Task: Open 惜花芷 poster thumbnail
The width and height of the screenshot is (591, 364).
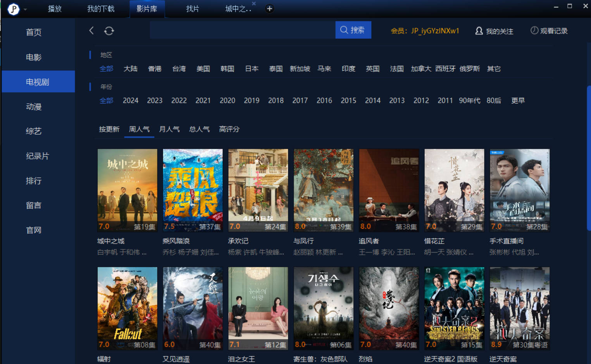Action: click(x=455, y=190)
